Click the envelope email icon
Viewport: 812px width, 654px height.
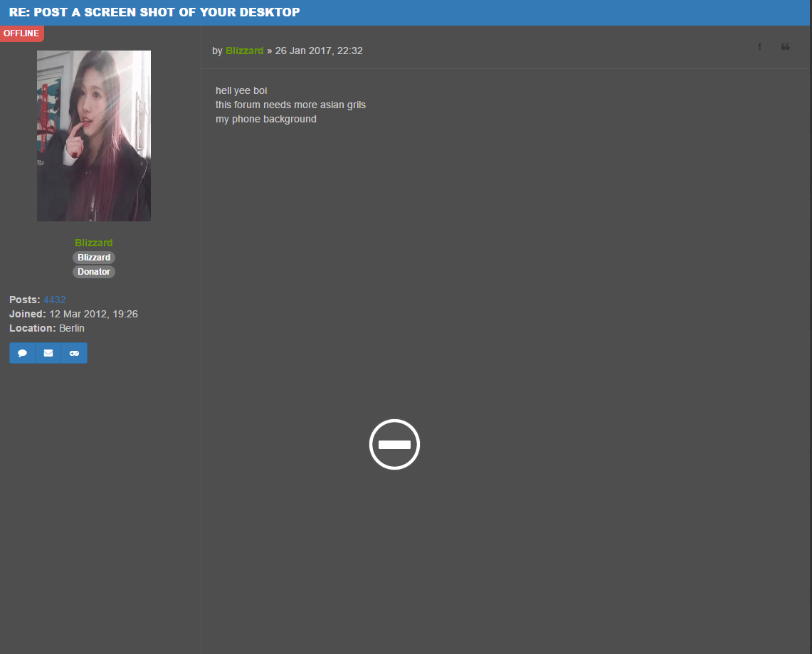click(48, 353)
